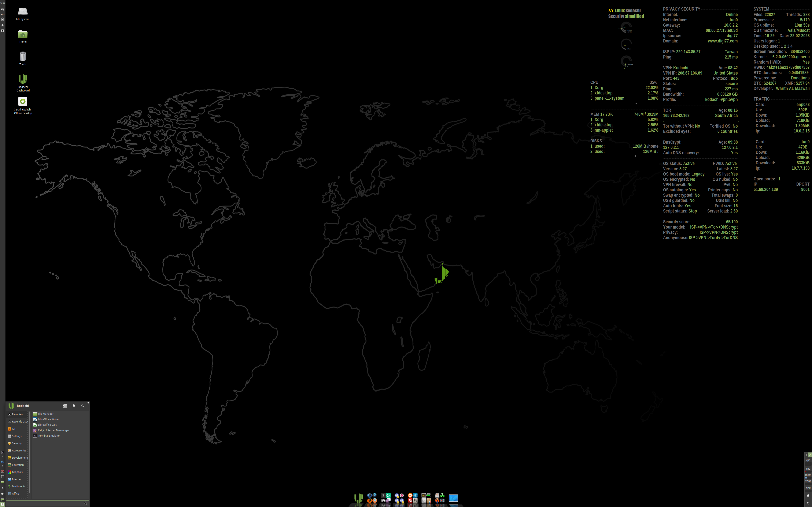Switch to workspace 1 in switcher
812x507 pixels.
pos(806,455)
